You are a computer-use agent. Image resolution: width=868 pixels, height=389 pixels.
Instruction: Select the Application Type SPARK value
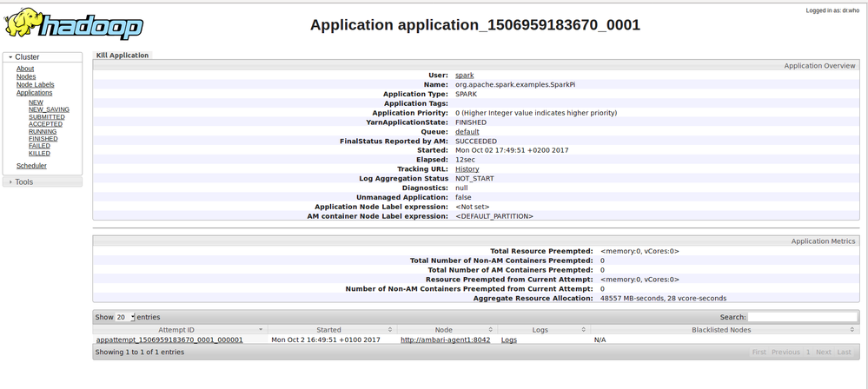click(467, 94)
